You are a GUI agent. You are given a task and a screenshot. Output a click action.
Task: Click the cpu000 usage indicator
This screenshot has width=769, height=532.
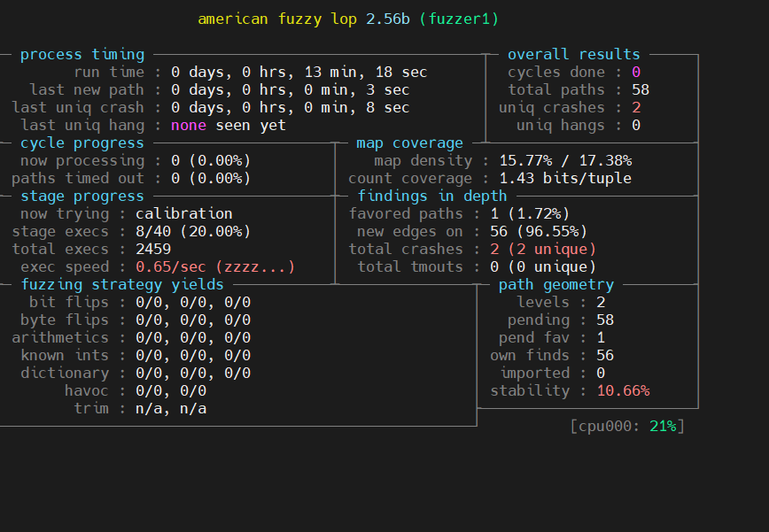tap(627, 427)
